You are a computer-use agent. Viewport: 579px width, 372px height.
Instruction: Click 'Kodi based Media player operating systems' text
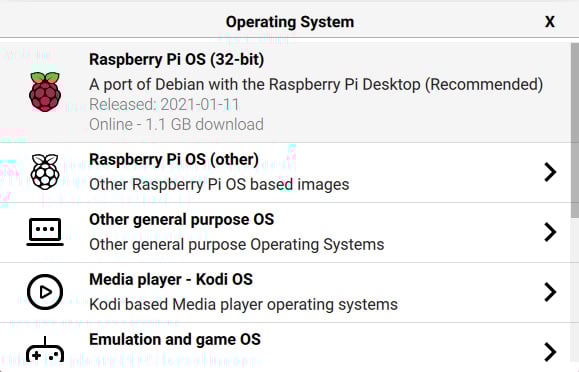click(x=243, y=305)
